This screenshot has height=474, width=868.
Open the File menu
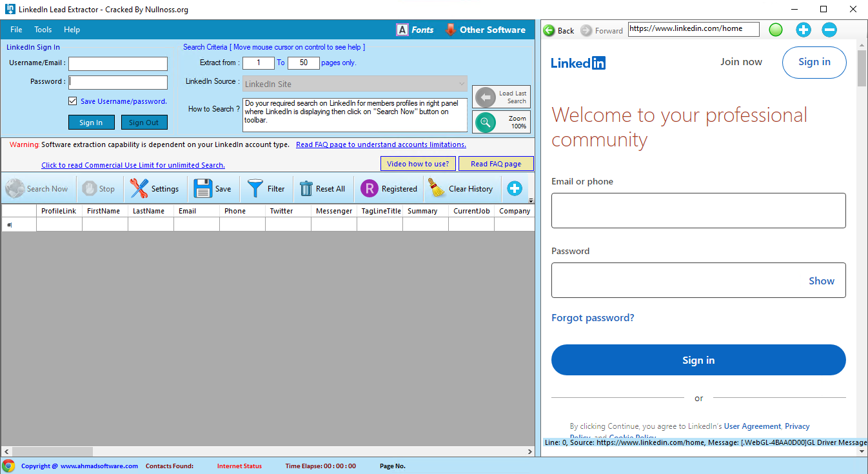pos(16,30)
